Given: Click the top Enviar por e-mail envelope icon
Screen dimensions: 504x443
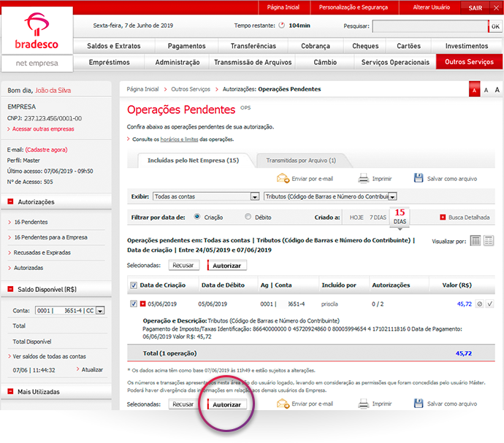Looking at the screenshot, I should [283, 178].
